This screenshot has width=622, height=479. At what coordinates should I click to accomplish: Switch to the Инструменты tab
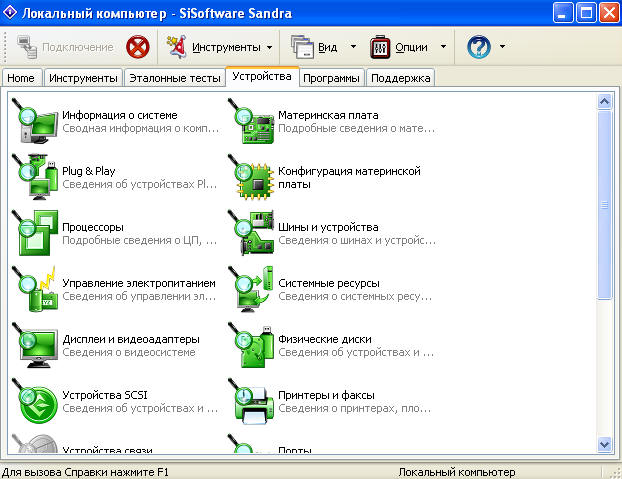(83, 78)
